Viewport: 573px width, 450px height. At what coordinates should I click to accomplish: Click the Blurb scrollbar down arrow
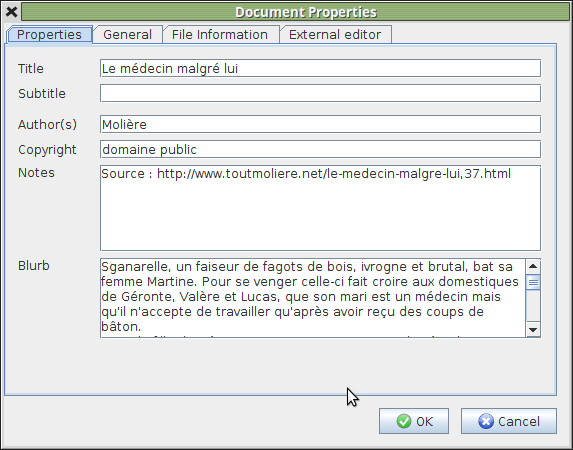(x=533, y=330)
